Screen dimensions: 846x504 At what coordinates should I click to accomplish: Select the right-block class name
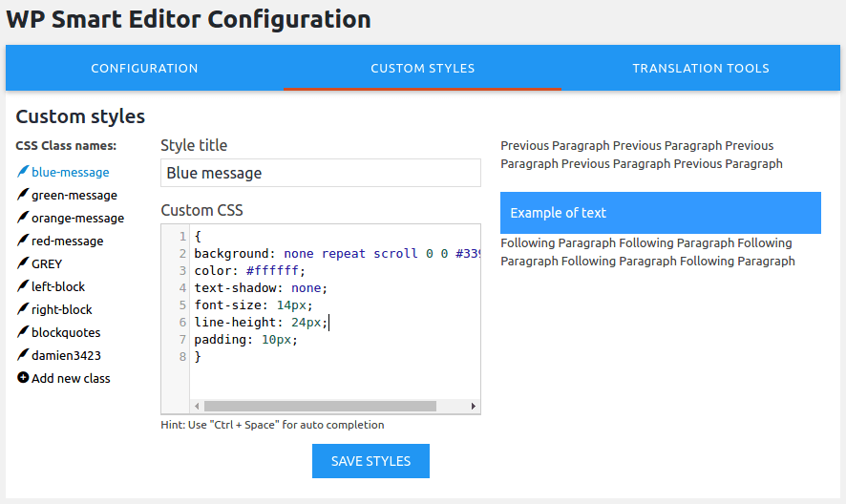pyautogui.click(x=62, y=309)
